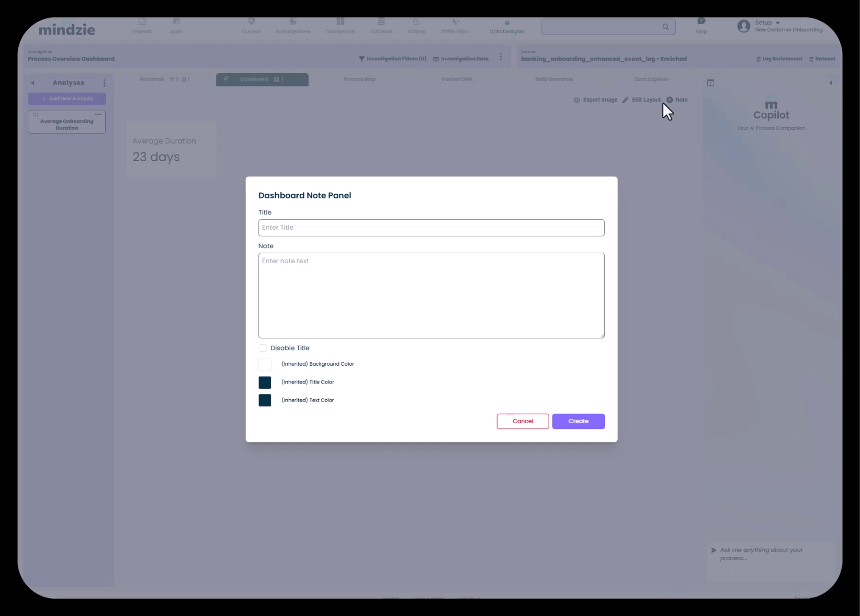This screenshot has width=860, height=616.
Task: Toggle the panel layout icon near Copilot
Action: pos(710,83)
